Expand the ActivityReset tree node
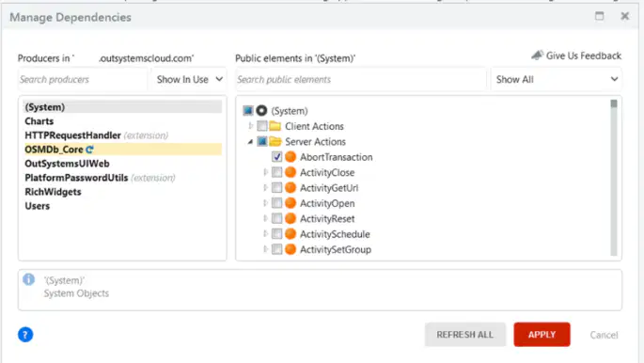 [x=265, y=218]
